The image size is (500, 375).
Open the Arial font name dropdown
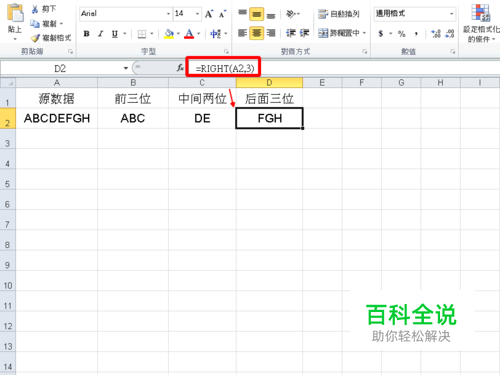[x=168, y=14]
